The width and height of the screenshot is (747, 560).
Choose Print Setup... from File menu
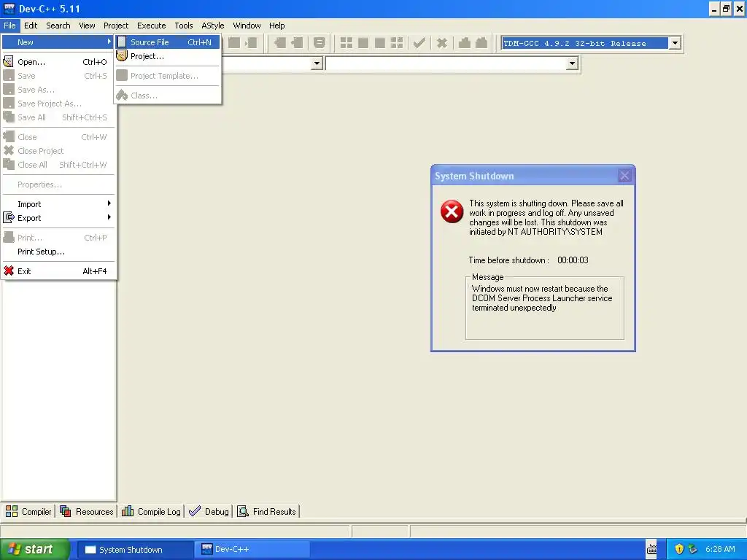[x=58, y=252]
